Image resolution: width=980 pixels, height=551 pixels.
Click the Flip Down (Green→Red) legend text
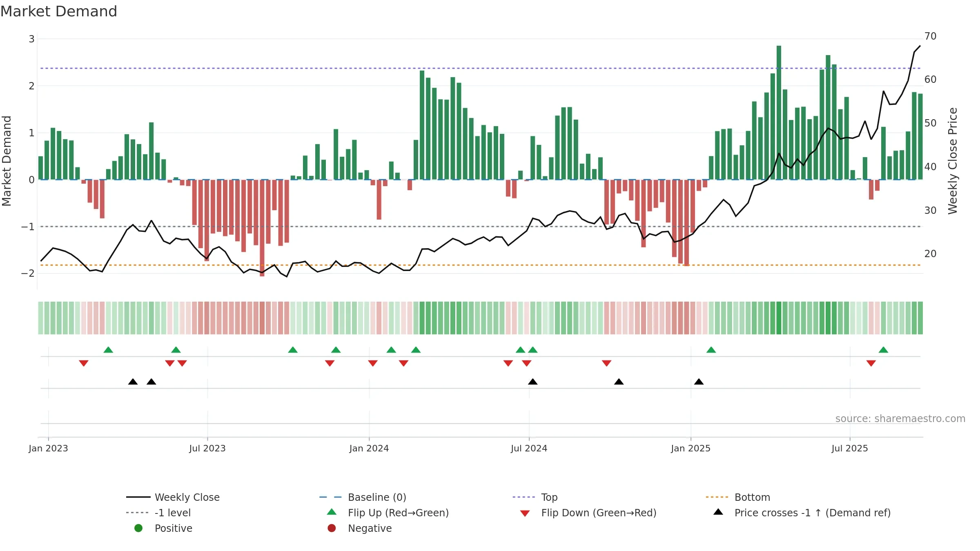click(x=599, y=513)
